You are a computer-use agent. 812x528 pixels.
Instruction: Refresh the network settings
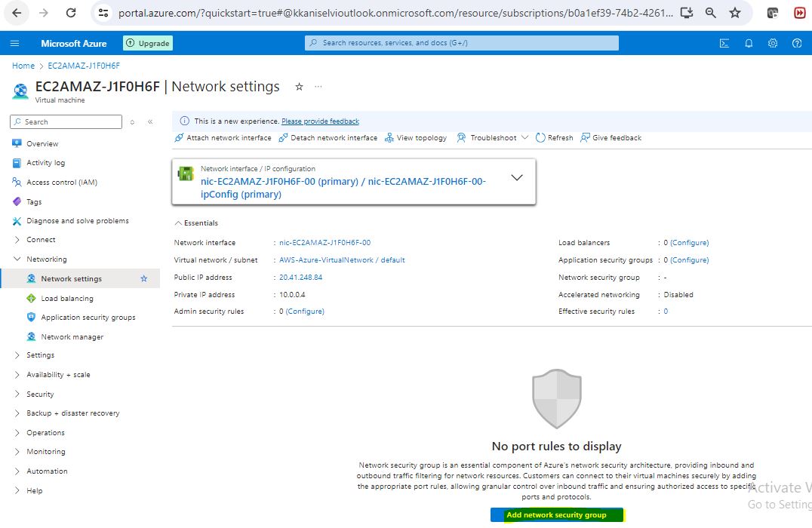pos(555,138)
